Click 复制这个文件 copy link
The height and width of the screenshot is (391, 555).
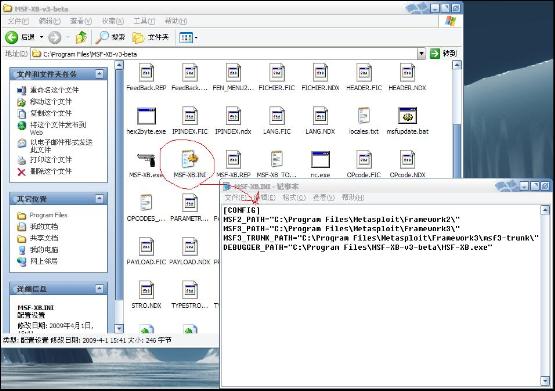[x=51, y=113]
